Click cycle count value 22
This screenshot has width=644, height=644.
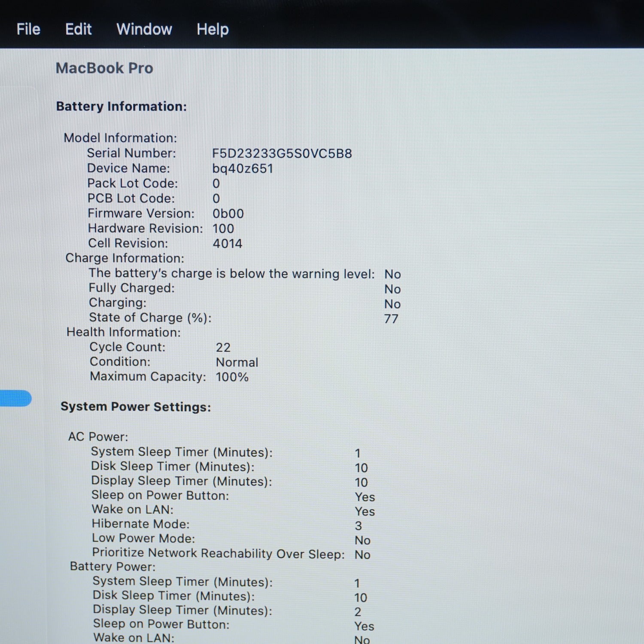click(x=223, y=347)
